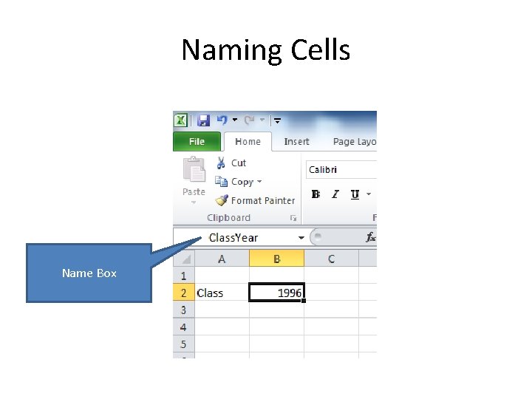Open the Copy dropdown arrow
Image resolution: width=532 pixels, height=399 pixels.
(259, 182)
